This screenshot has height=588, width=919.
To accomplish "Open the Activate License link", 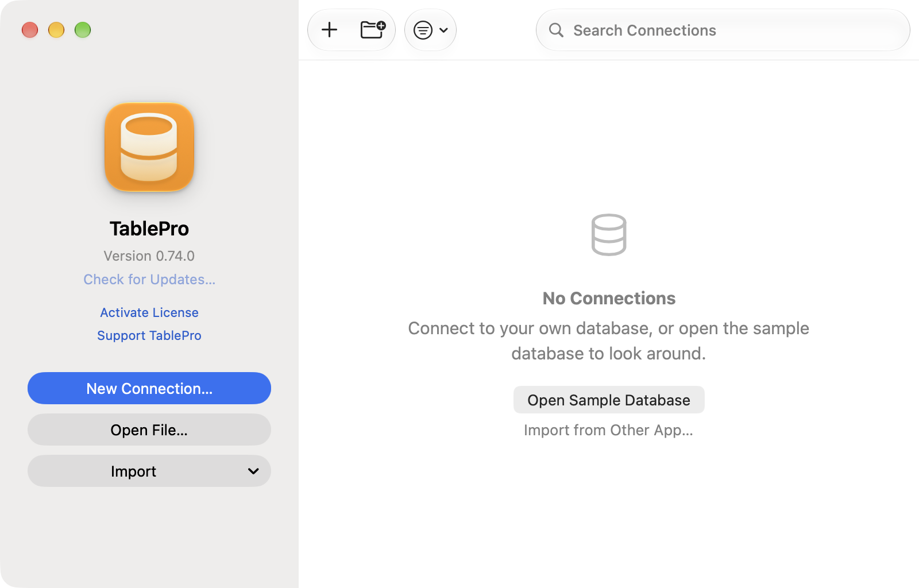I will click(149, 312).
